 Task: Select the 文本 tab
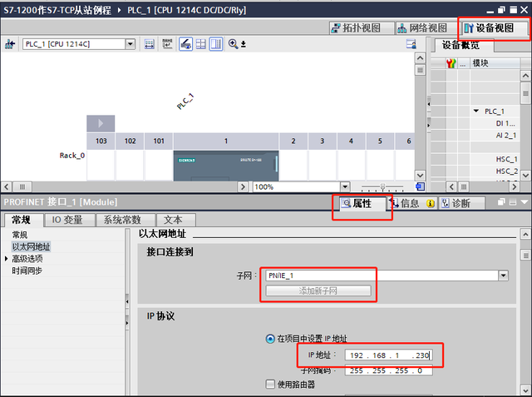[176, 220]
